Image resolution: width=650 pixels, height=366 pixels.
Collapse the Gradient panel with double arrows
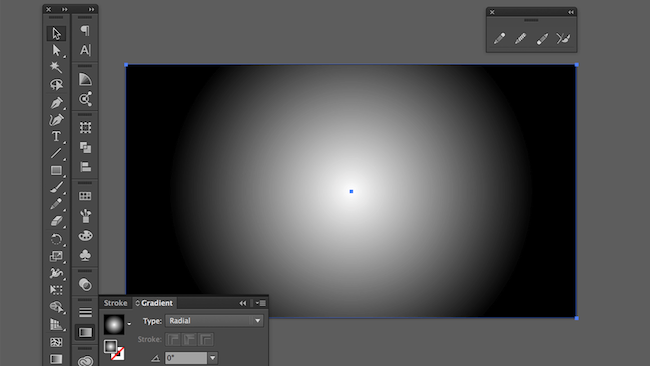243,303
